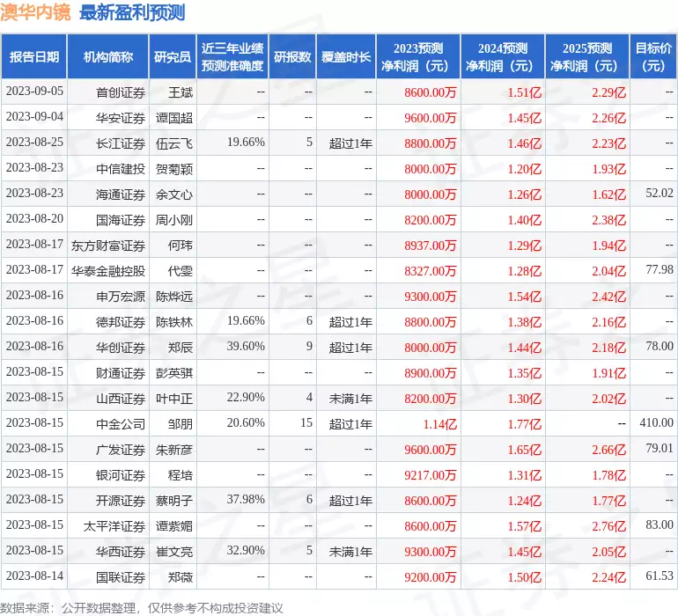The width and height of the screenshot is (678, 616).
Task: Click target price 78.00
Action: coord(660,346)
